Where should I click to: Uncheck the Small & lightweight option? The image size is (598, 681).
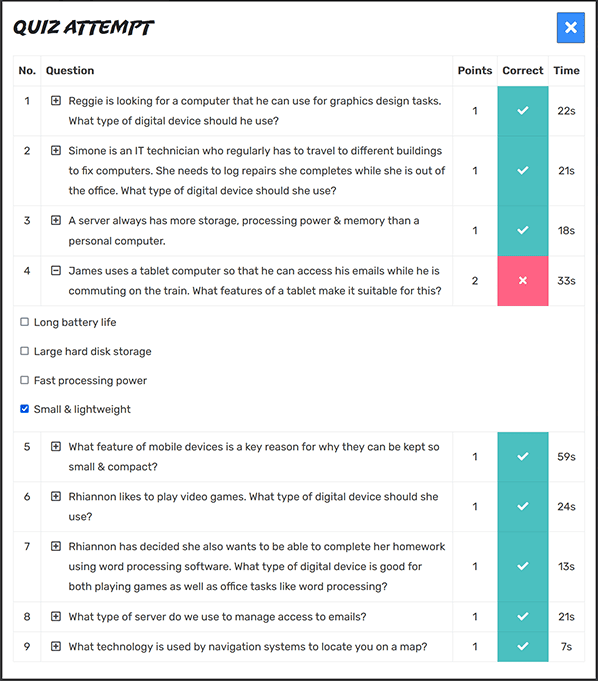[x=25, y=409]
